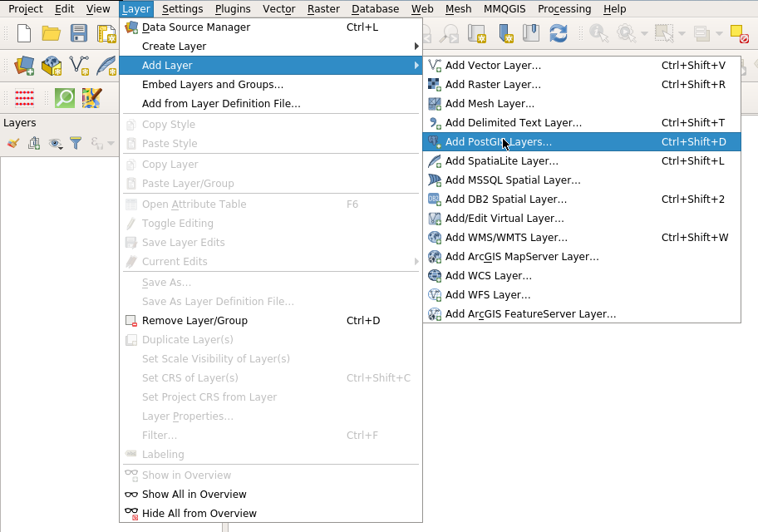
Task: Click Show All in Overview
Action: click(x=194, y=495)
